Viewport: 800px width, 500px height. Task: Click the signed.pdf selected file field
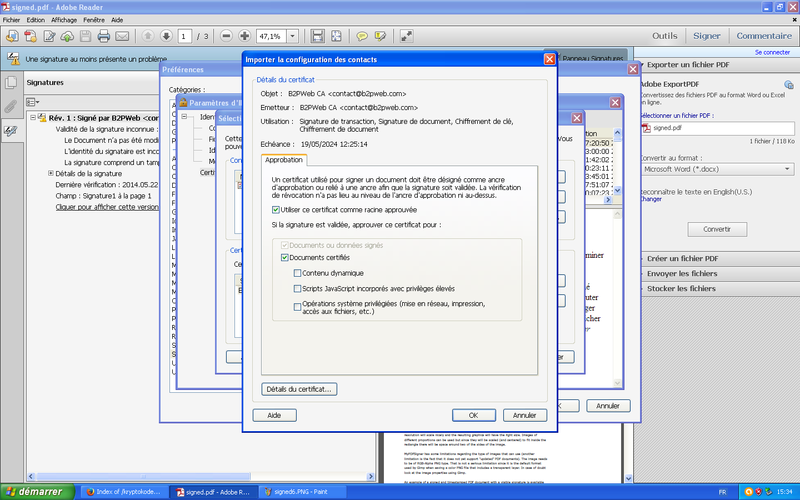[717, 128]
